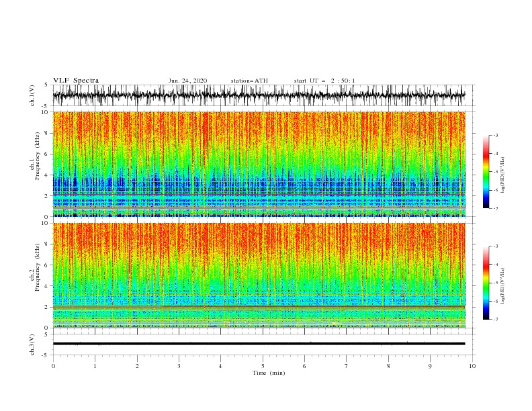Click the "8" tick on ch.2 frequency axis
This screenshot has width=532, height=411.
[x=47, y=244]
